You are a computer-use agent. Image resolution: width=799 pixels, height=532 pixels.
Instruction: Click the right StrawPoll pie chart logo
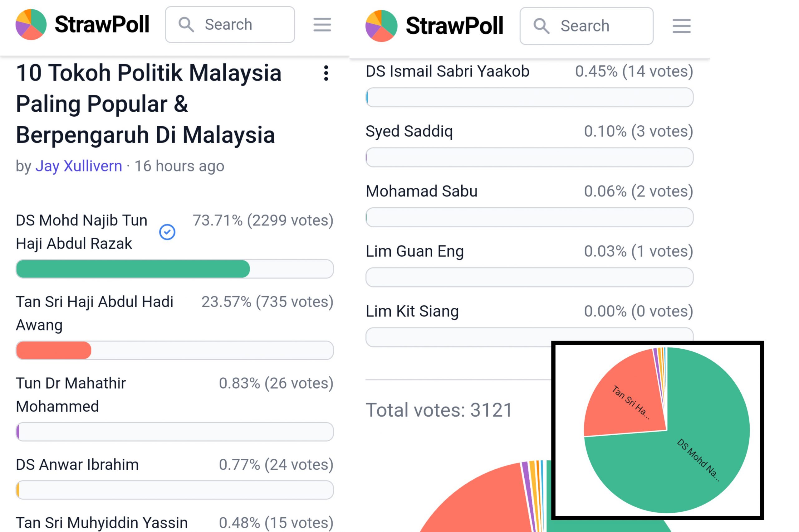381,26
